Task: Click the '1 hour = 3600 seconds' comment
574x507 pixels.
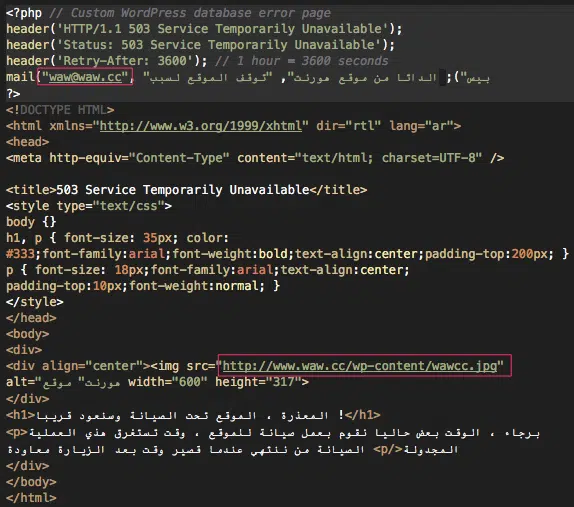Action: pyautogui.click(x=301, y=61)
